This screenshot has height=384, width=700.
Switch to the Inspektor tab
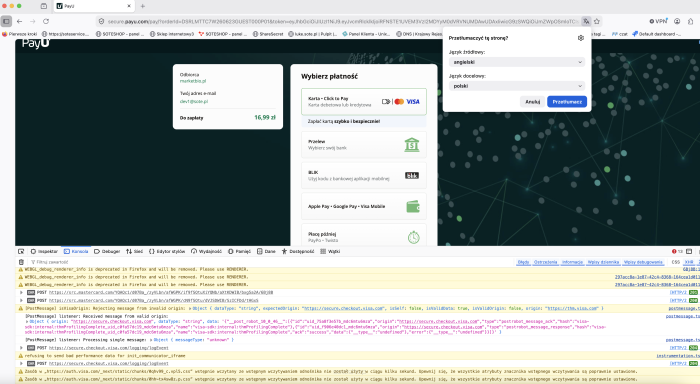[x=44, y=251]
